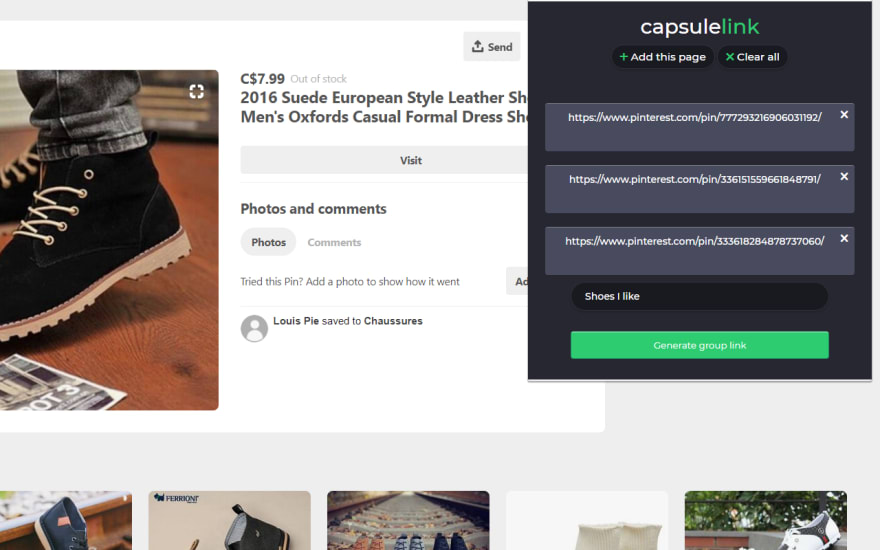Click 'Tried this Pin?' prompt text

(x=350, y=282)
